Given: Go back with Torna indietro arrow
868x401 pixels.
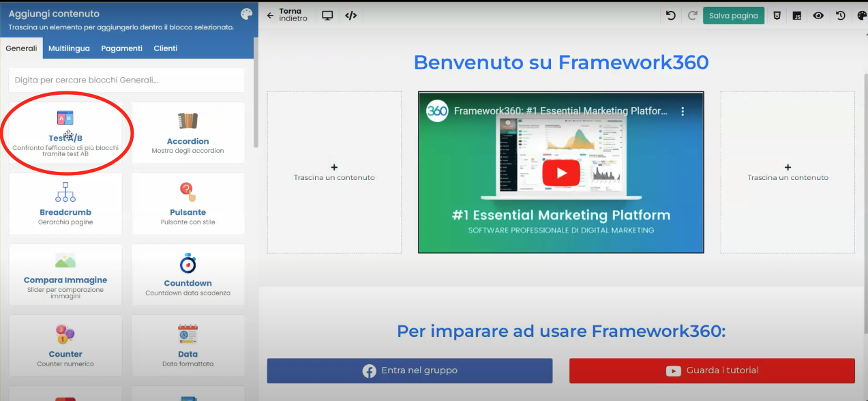Looking at the screenshot, I should tap(271, 15).
